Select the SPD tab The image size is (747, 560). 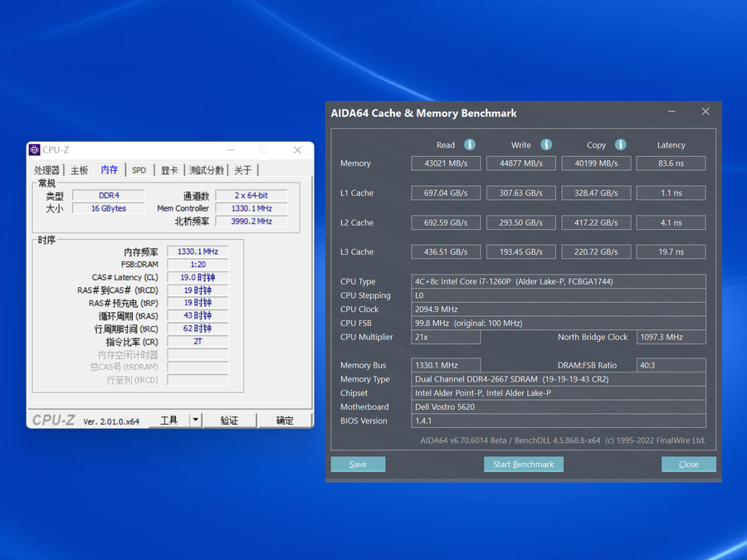[139, 170]
